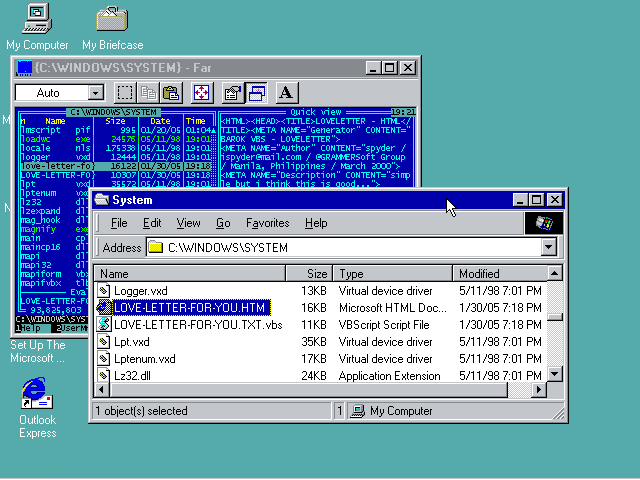Image resolution: width=640 pixels, height=480 pixels.
Task: Click My Computer icon in the status bar
Action: point(358,411)
